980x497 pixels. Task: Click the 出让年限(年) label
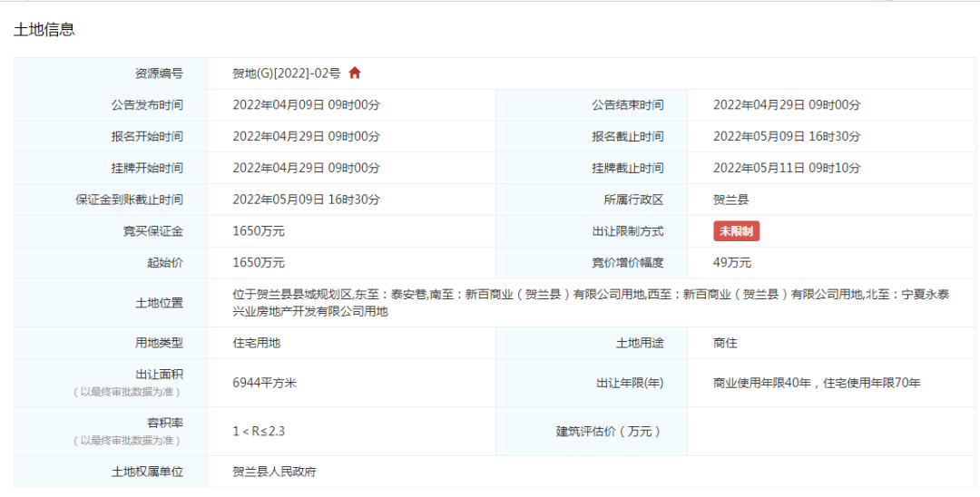630,383
